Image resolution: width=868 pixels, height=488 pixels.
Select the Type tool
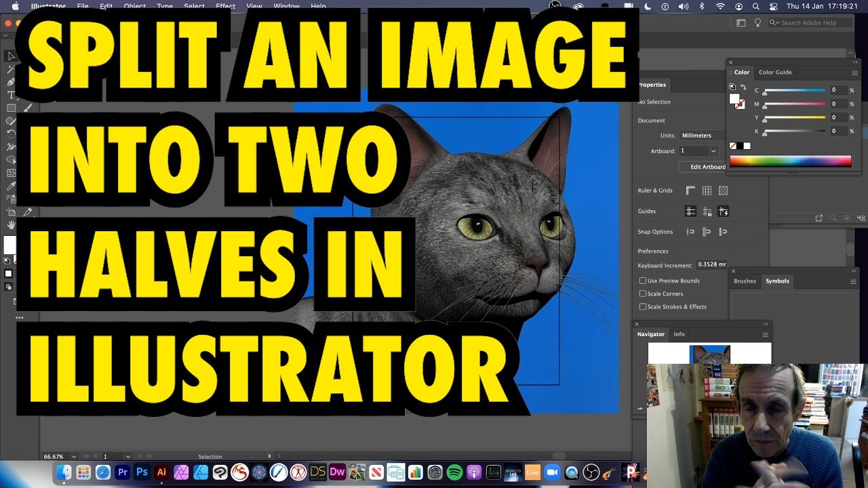[11, 95]
